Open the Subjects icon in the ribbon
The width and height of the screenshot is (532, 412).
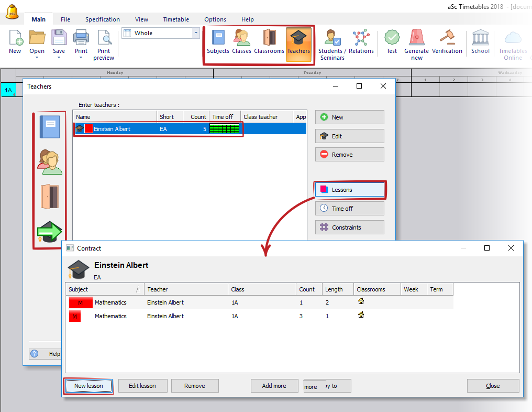coord(218,41)
